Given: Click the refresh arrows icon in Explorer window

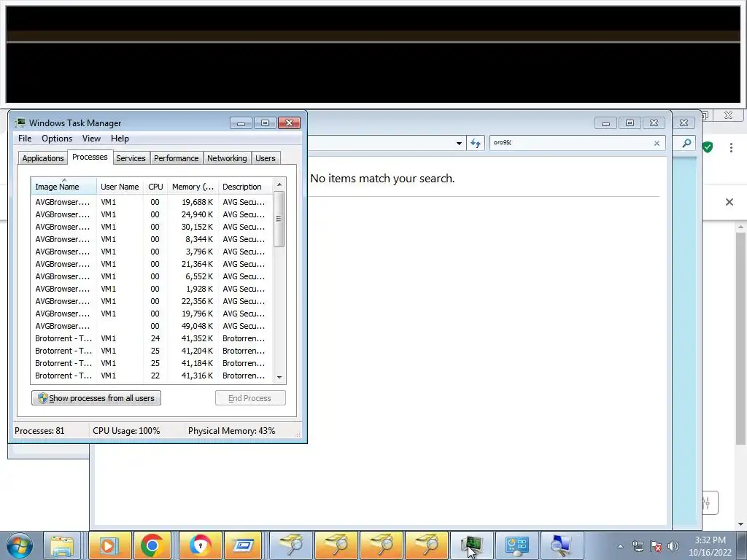Looking at the screenshot, I should [476, 143].
